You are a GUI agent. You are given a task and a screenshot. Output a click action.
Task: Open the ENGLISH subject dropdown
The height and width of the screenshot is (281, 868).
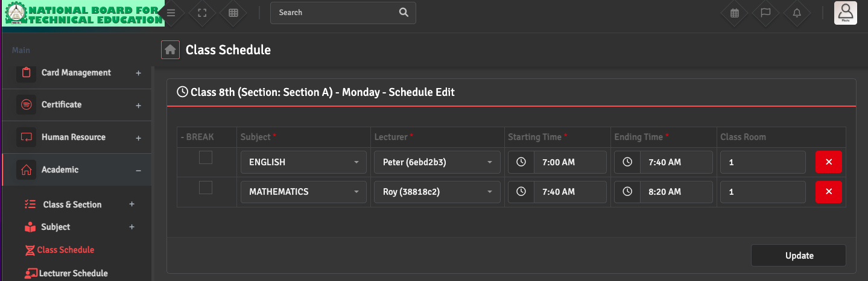coord(303,162)
